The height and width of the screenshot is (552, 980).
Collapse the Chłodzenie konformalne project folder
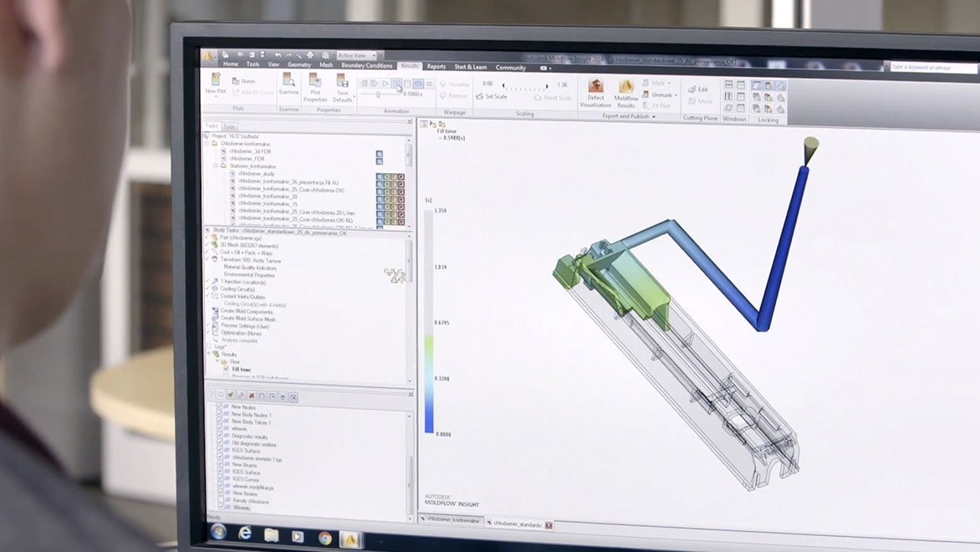coord(208,143)
